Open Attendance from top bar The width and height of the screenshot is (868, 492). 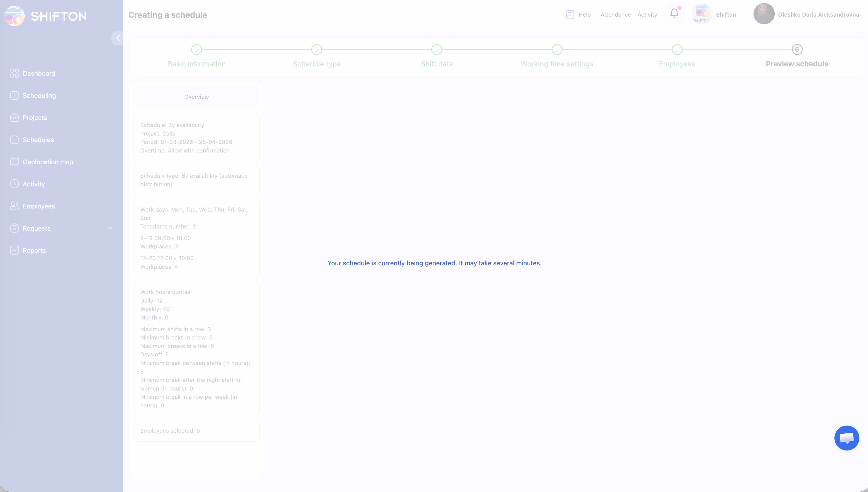[x=615, y=14]
